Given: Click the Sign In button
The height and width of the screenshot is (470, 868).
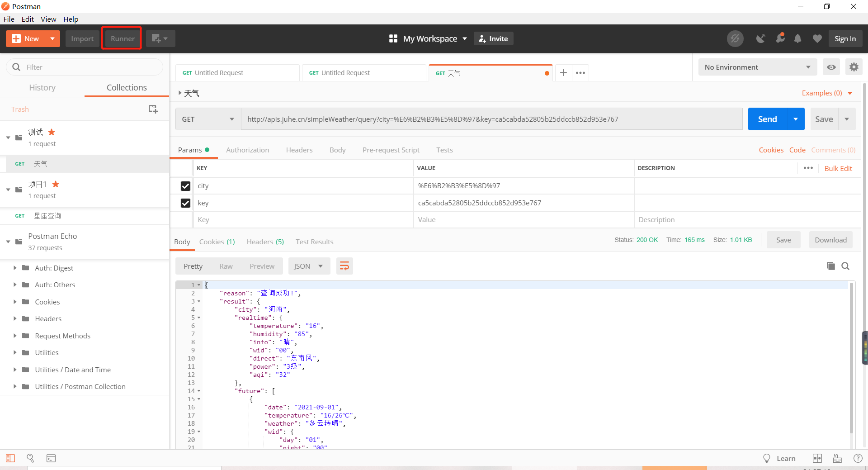Looking at the screenshot, I should (x=845, y=38).
